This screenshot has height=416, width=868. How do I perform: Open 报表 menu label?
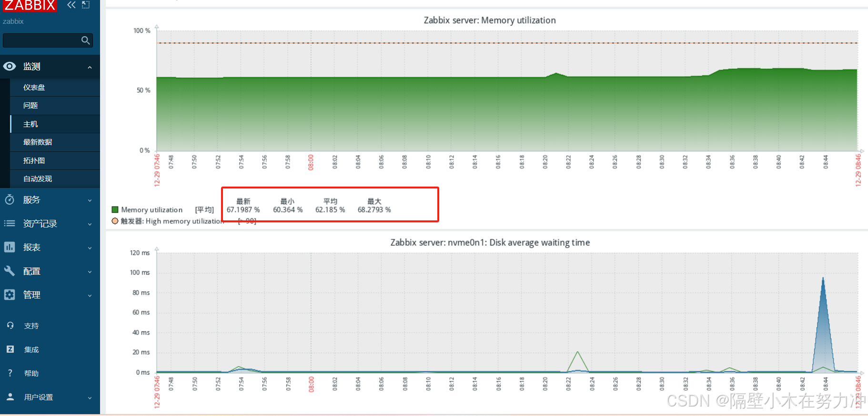point(32,248)
